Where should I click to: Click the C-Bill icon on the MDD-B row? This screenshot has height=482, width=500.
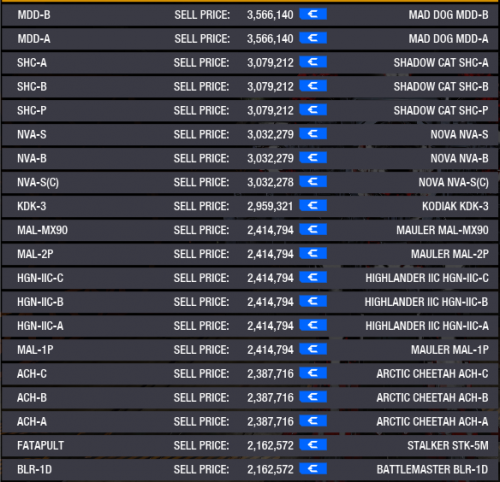[x=313, y=14]
